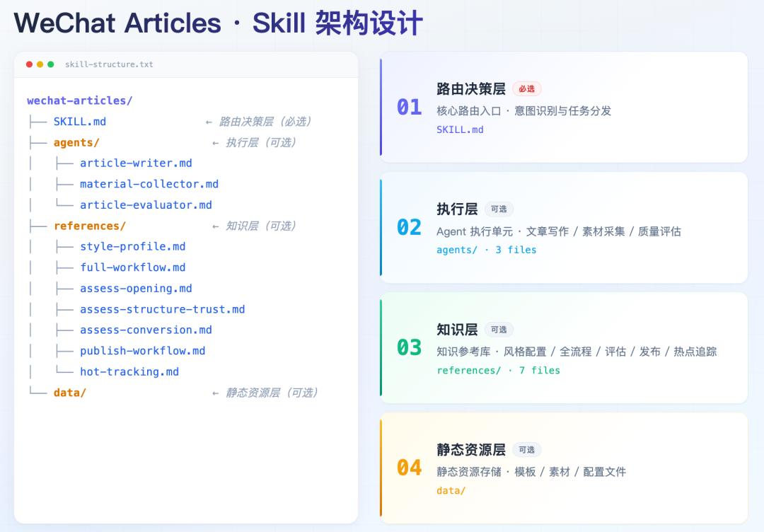Image resolution: width=764 pixels, height=532 pixels.
Task: Open assess-structure-trust.md file
Action: [x=162, y=309]
